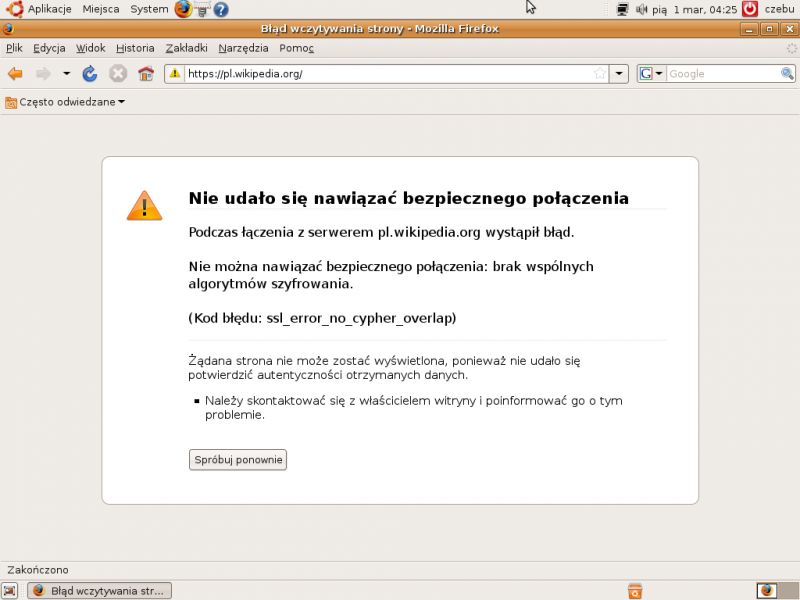Open the System panel menu
This screenshot has height=600, width=800.
coord(149,9)
